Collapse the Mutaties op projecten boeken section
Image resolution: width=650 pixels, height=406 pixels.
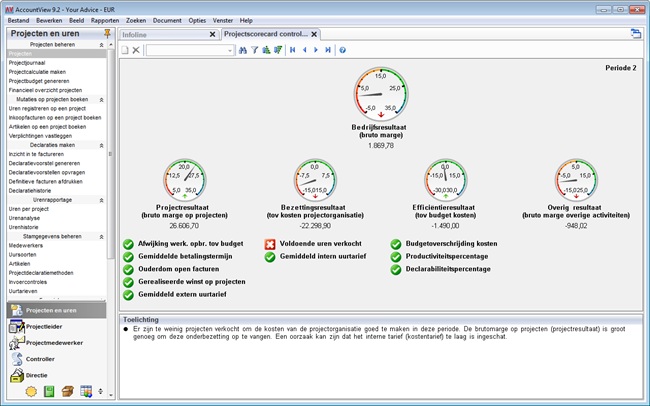pyautogui.click(x=101, y=100)
